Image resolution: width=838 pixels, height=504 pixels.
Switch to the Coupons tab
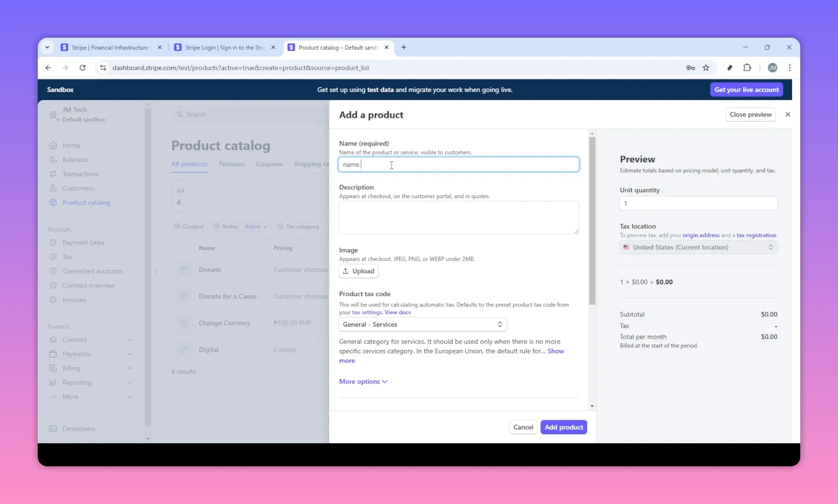tap(269, 164)
